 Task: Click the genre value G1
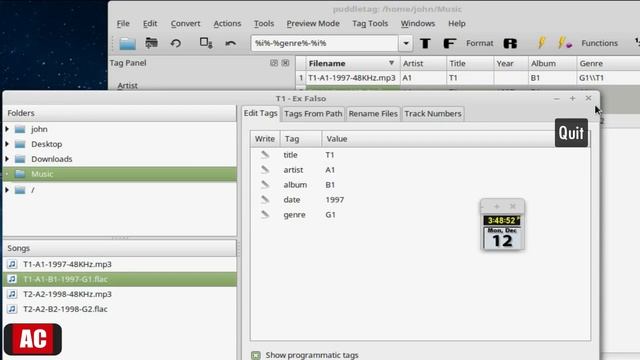[x=330, y=215]
